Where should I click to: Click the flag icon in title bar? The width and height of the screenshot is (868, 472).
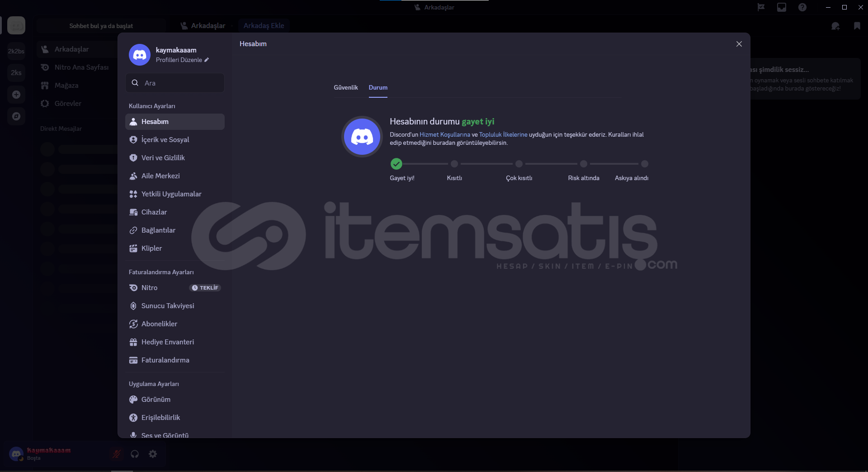tap(761, 7)
